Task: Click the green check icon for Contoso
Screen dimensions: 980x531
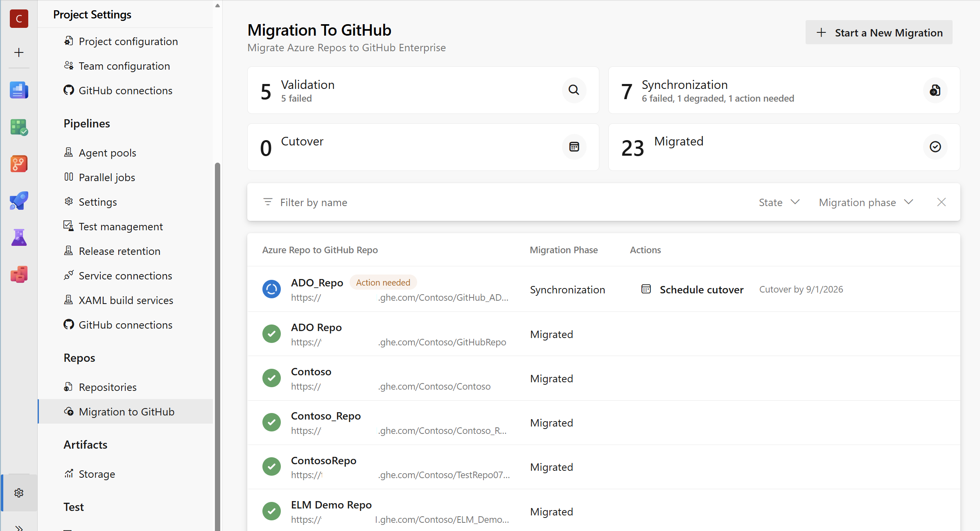Action: (x=271, y=378)
